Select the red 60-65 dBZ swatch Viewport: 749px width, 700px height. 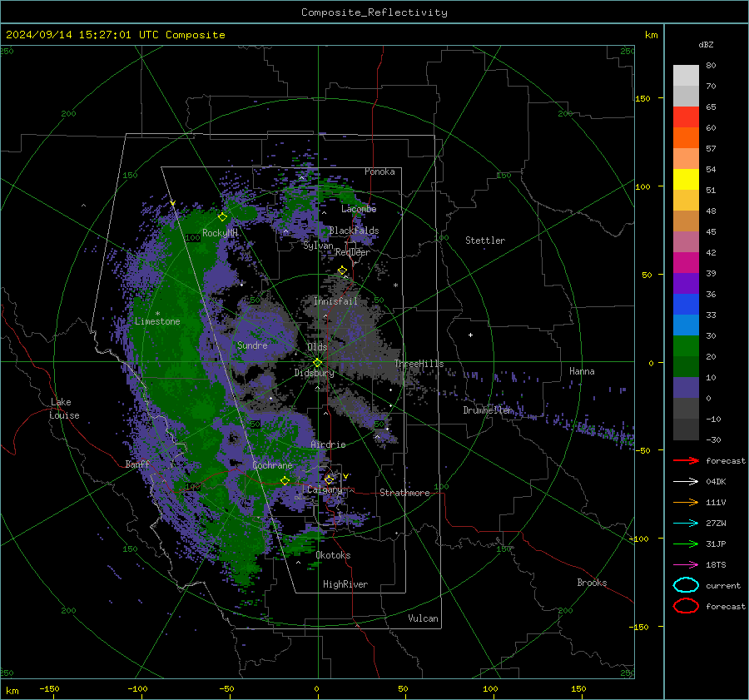686,117
